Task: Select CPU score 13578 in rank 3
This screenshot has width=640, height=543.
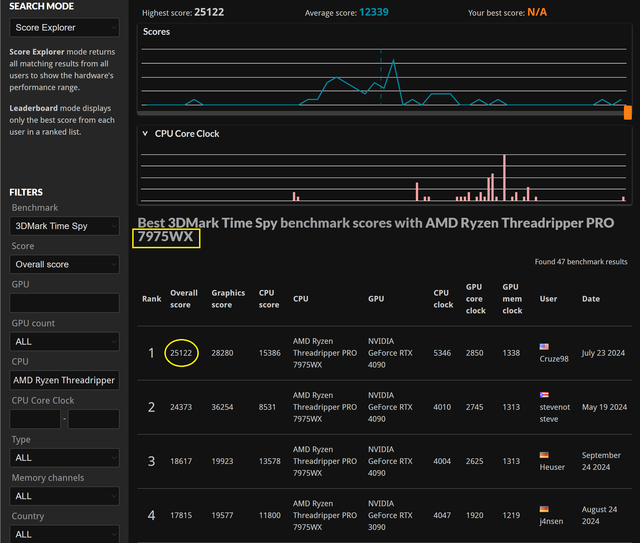Action: 269,461
